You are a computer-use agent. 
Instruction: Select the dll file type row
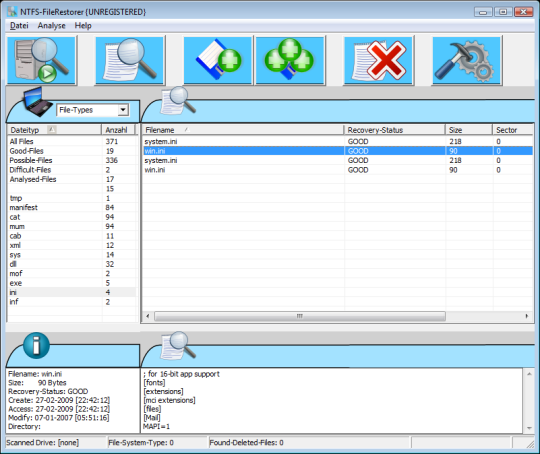tap(72, 264)
